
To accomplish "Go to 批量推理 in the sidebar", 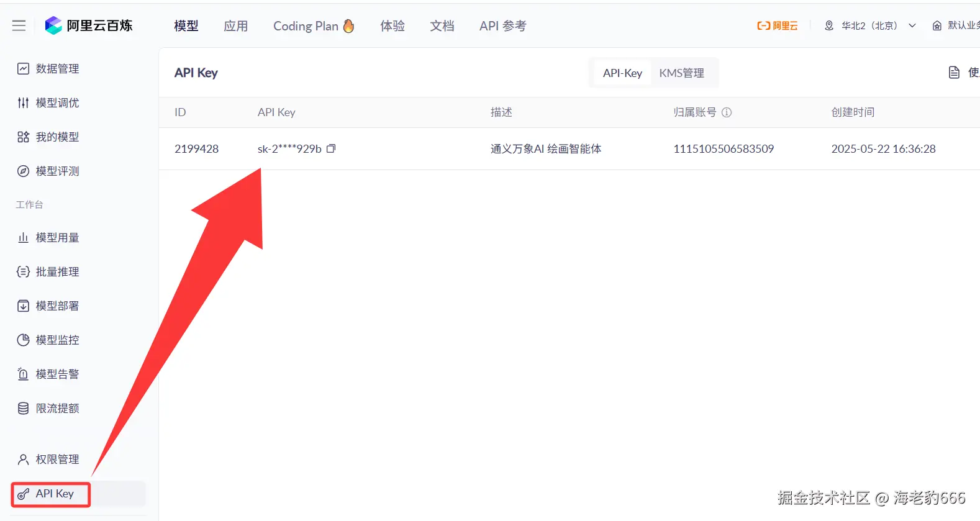I will [57, 271].
